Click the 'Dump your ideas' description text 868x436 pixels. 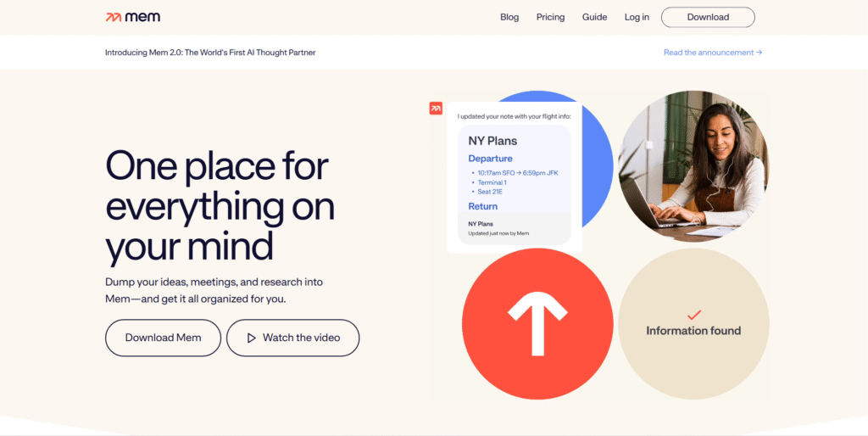coord(214,290)
